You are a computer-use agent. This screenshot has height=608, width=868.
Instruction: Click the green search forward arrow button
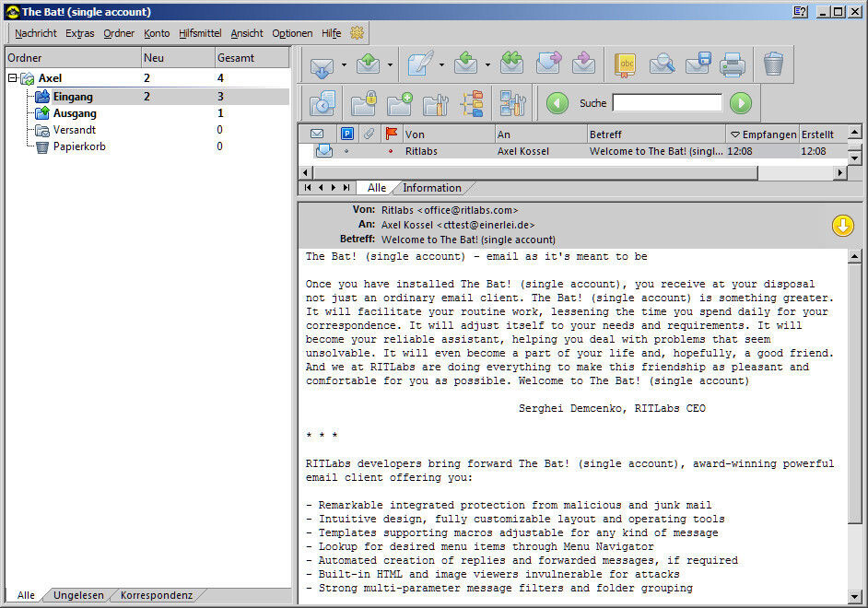(741, 103)
